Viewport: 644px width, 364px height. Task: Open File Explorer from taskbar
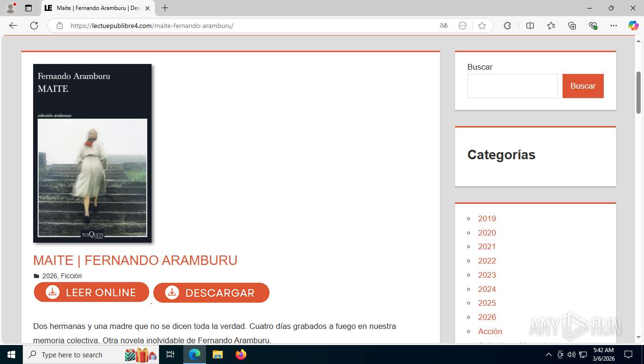217,355
